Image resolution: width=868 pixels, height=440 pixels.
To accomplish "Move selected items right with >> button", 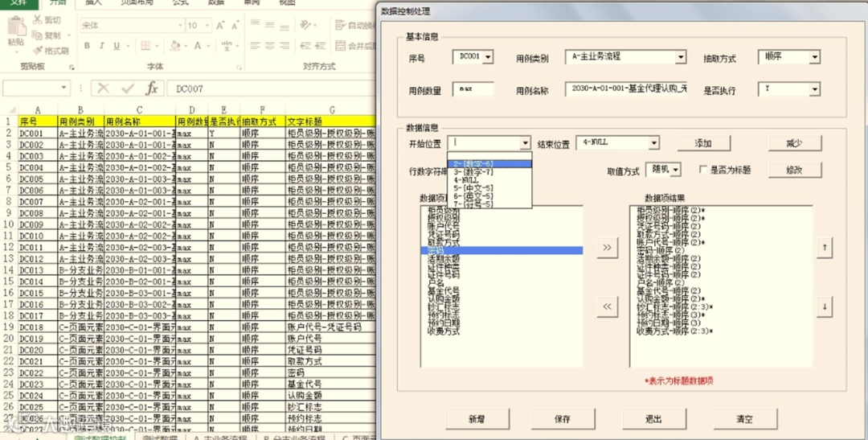I will [x=608, y=247].
